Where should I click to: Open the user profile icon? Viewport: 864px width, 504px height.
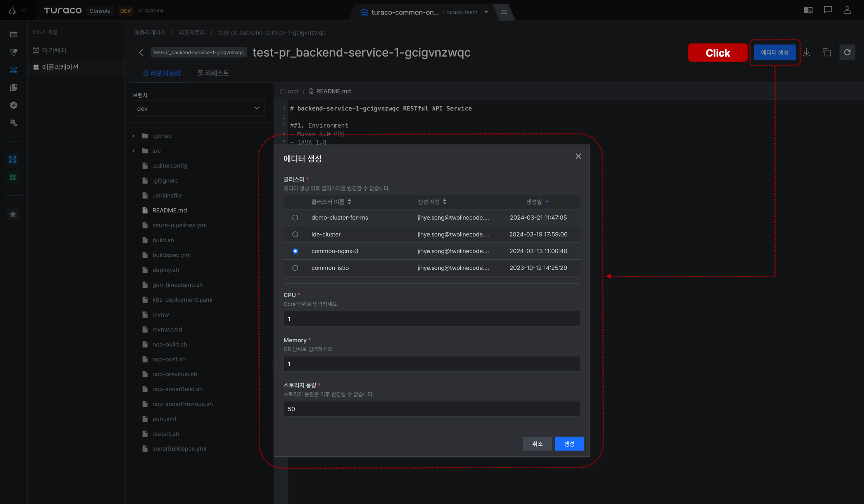(847, 10)
